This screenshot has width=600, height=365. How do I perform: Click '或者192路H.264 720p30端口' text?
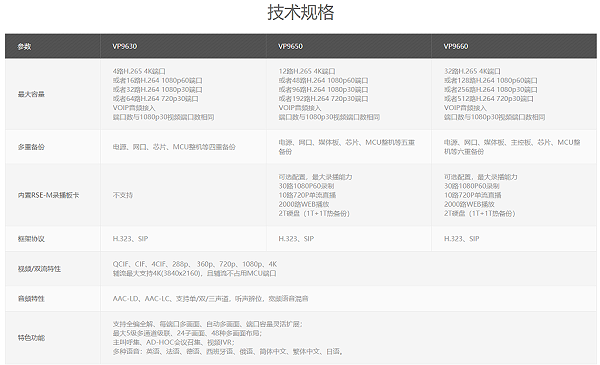click(323, 99)
